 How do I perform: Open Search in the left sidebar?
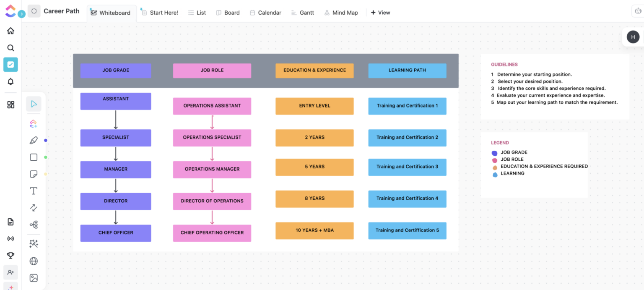click(x=10, y=48)
